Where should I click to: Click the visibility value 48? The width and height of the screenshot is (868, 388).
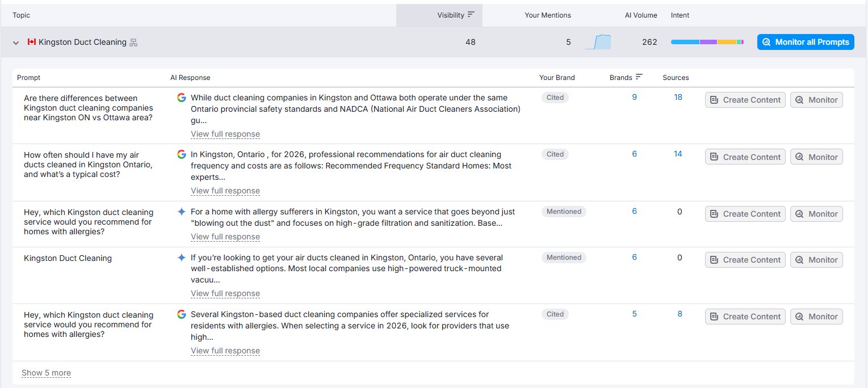pos(471,42)
